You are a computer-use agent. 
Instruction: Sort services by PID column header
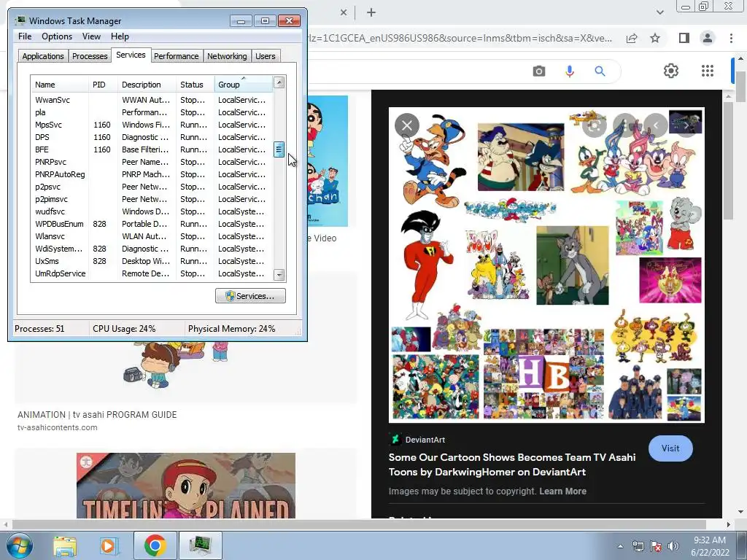[103, 85]
